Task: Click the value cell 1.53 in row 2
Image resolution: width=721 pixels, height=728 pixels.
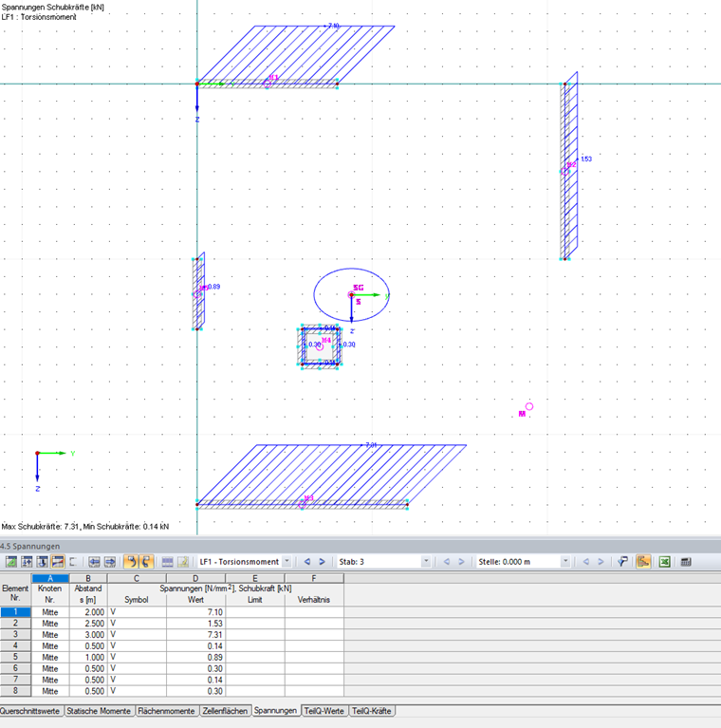Action: (195, 623)
